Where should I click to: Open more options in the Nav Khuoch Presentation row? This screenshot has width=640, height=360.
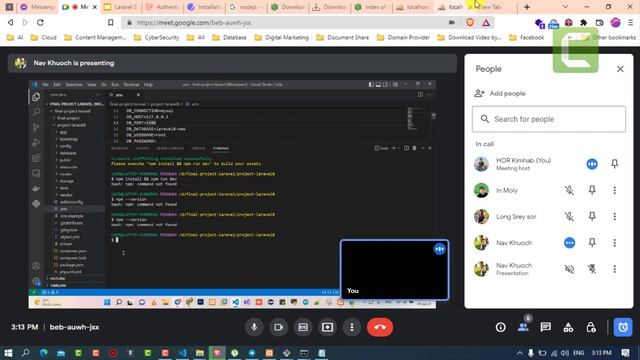point(614,269)
